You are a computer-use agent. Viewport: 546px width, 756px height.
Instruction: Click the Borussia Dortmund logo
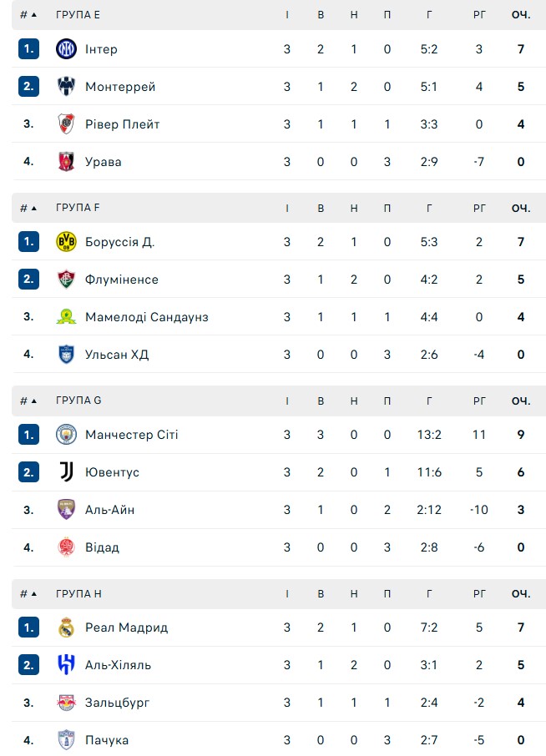(x=66, y=242)
